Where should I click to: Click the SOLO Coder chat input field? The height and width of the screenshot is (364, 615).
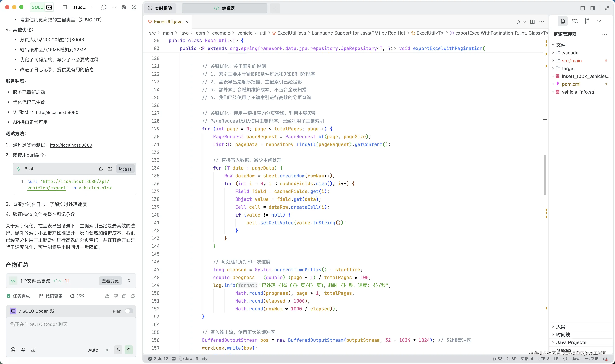71,330
